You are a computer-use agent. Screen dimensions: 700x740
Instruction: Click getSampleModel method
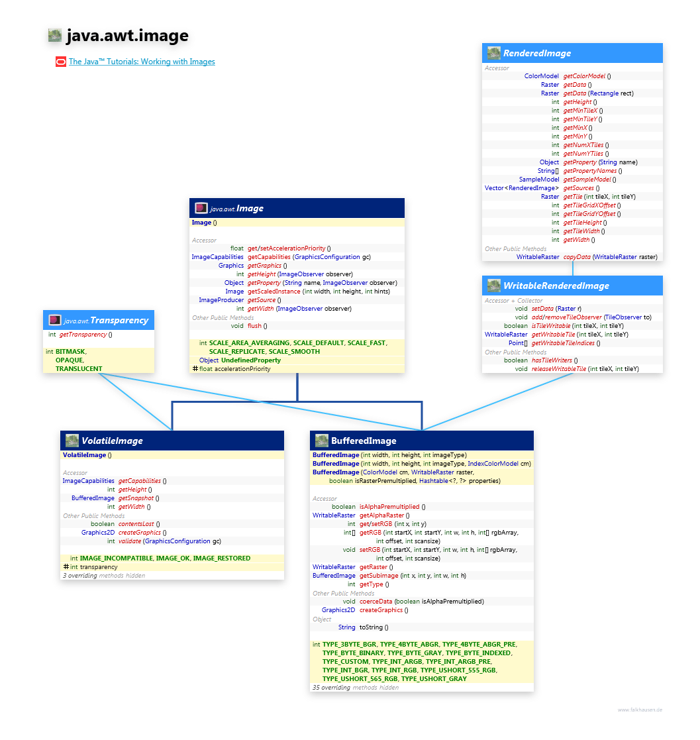[587, 180]
